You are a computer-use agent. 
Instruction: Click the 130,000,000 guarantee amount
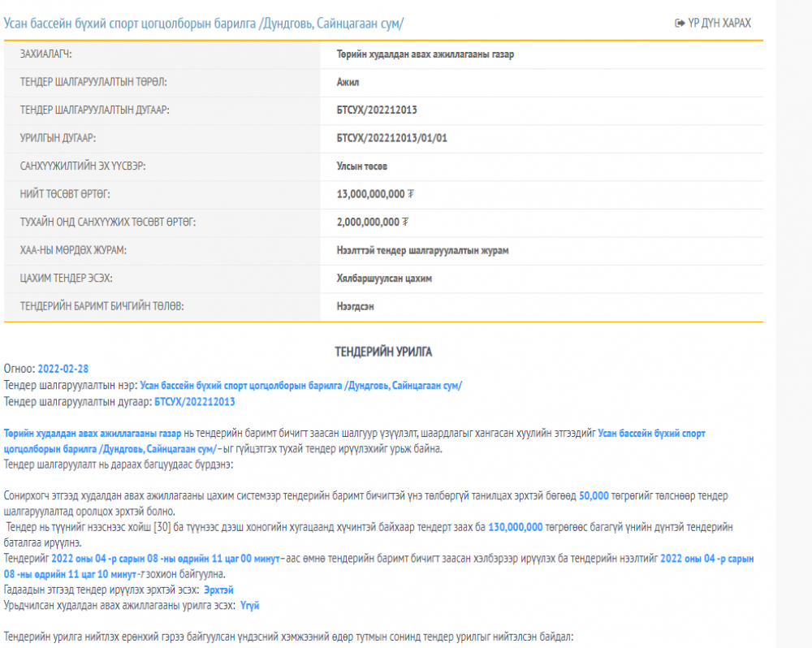[515, 528]
